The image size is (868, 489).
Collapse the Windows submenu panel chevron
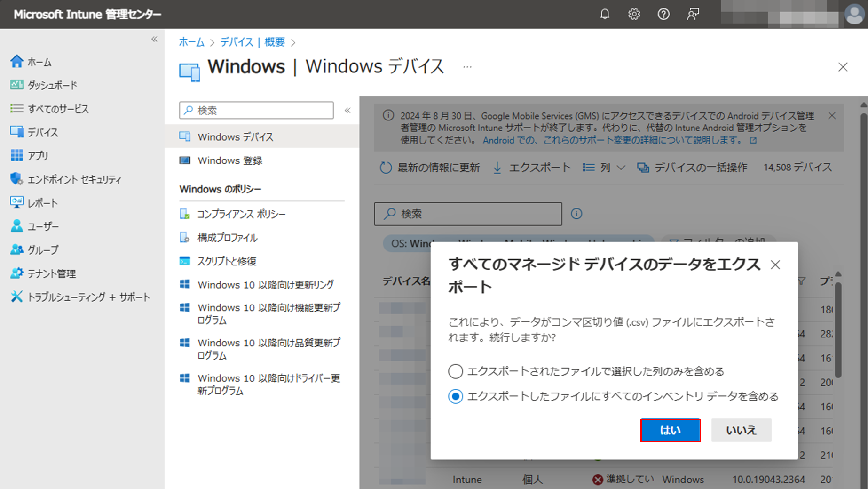pos(347,110)
